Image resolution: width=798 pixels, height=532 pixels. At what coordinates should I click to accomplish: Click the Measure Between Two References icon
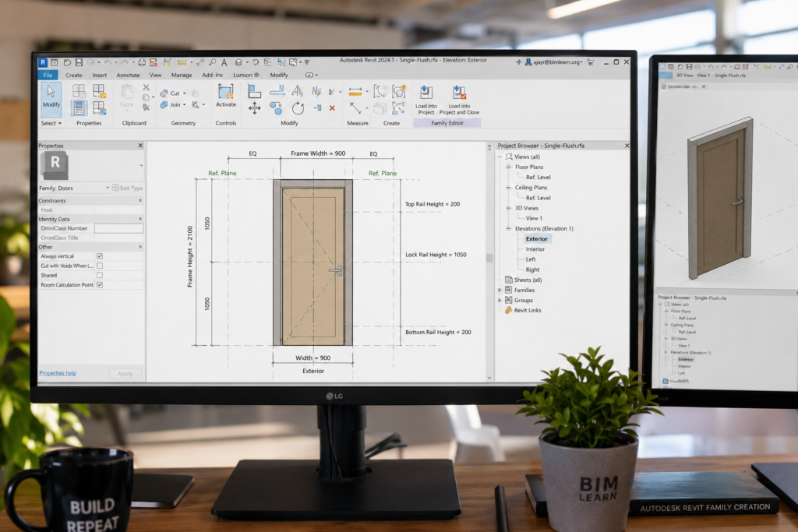pyautogui.click(x=355, y=107)
